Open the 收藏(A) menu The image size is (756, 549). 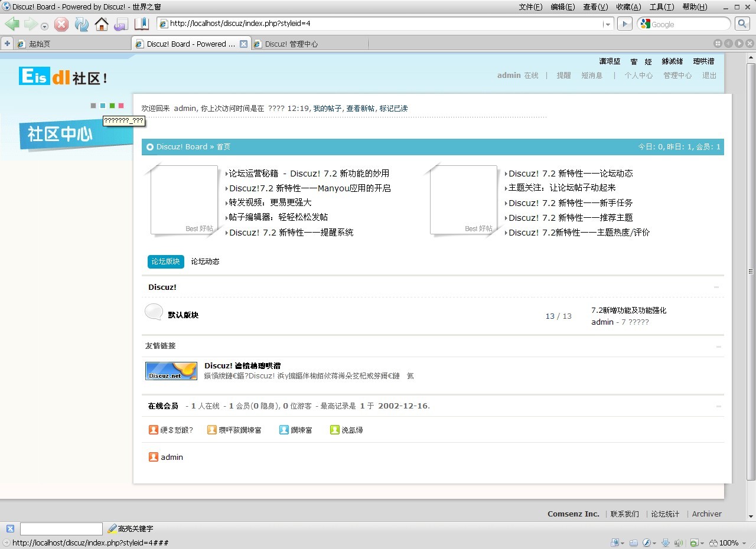[628, 7]
